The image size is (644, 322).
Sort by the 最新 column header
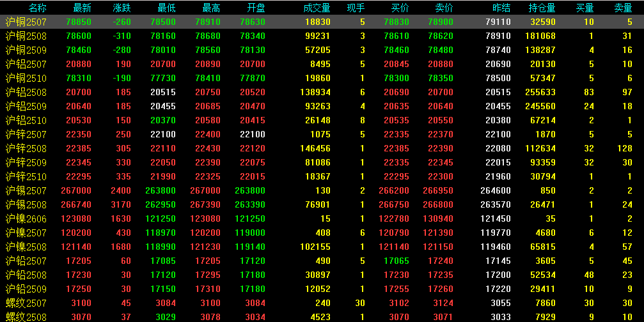[x=82, y=8]
